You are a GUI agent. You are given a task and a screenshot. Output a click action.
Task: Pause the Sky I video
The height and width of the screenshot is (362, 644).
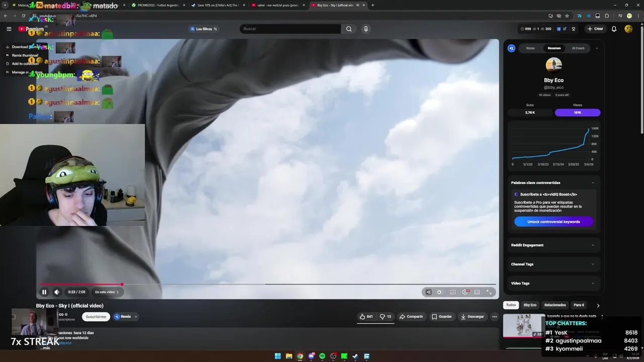(x=44, y=292)
